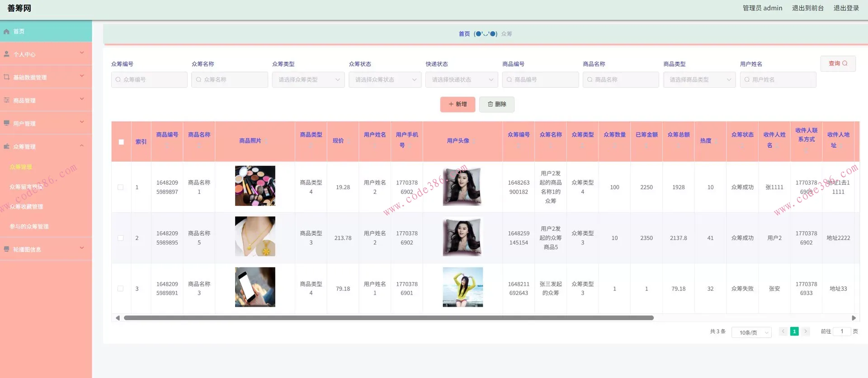
Task: Click the trash icon on 删除 button
Action: click(490, 104)
